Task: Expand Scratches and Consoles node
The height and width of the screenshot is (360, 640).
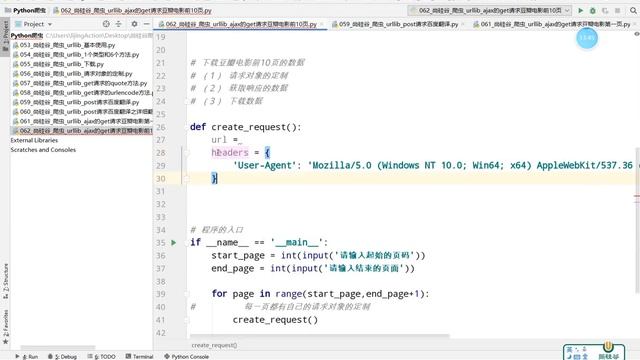Action: pos(43,150)
